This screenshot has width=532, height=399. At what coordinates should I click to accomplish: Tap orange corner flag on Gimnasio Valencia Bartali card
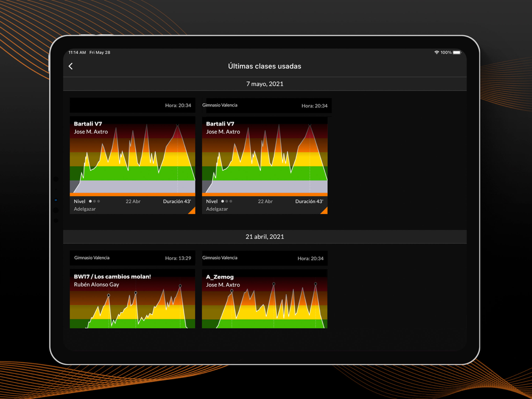click(x=325, y=211)
